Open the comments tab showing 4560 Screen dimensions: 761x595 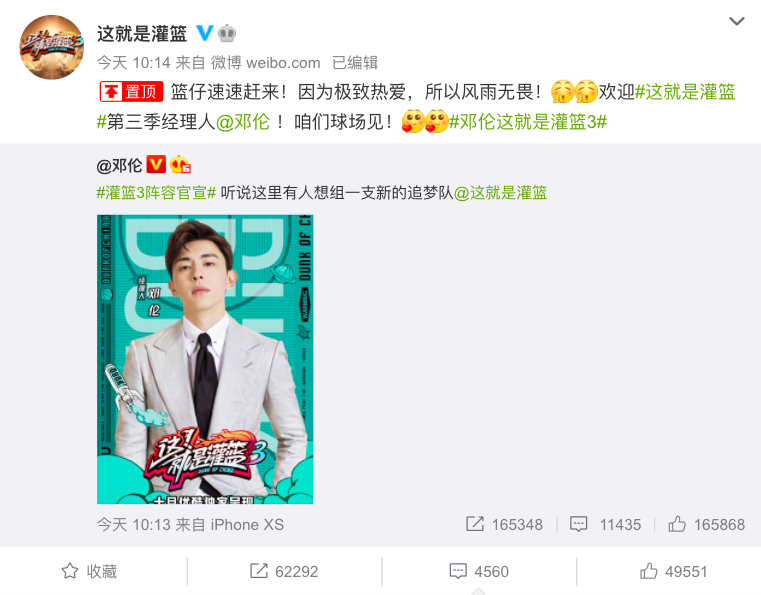tap(479, 571)
